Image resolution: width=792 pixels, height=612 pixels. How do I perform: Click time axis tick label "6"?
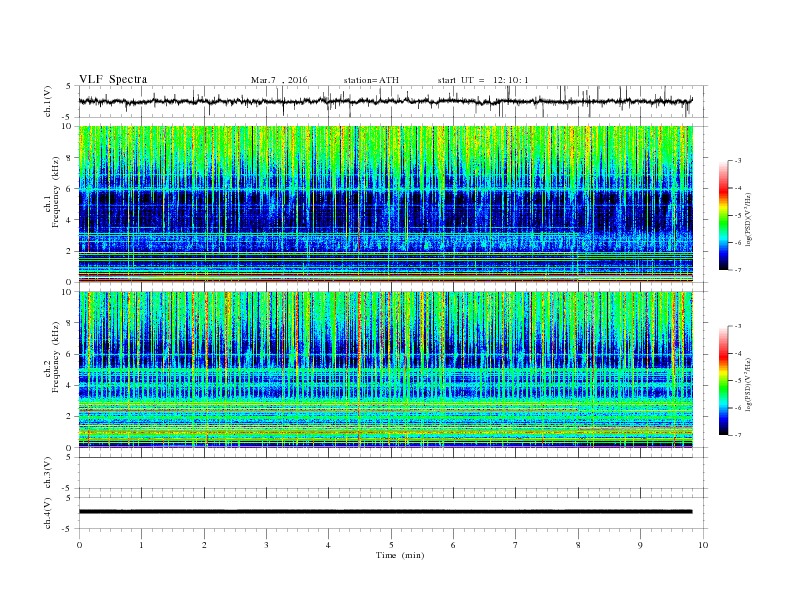pyautogui.click(x=453, y=545)
